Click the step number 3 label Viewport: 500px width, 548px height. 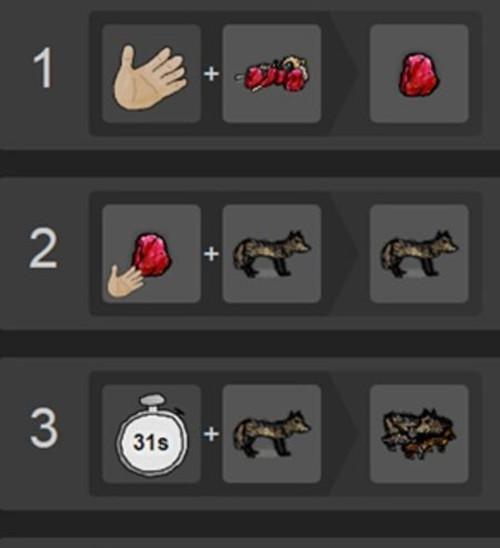(x=44, y=428)
